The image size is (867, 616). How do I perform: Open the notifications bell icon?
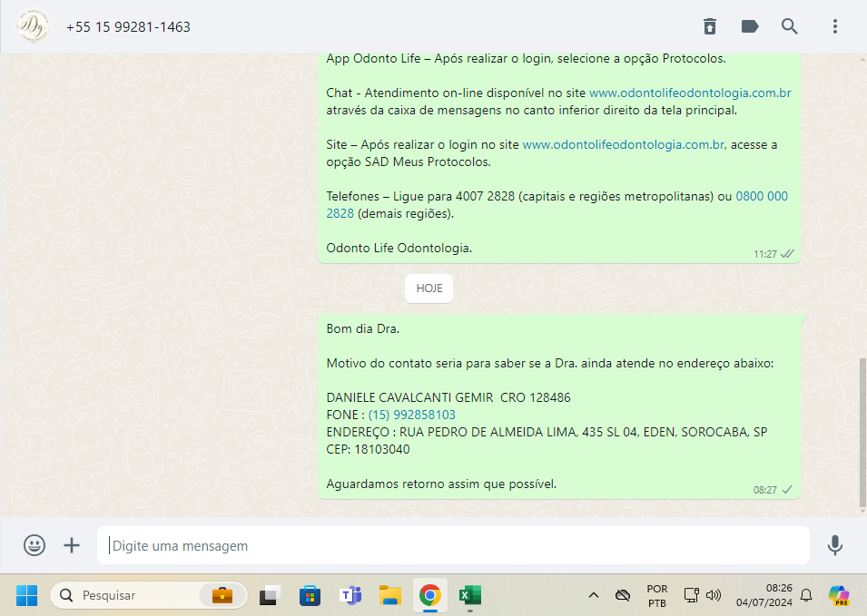click(806, 595)
